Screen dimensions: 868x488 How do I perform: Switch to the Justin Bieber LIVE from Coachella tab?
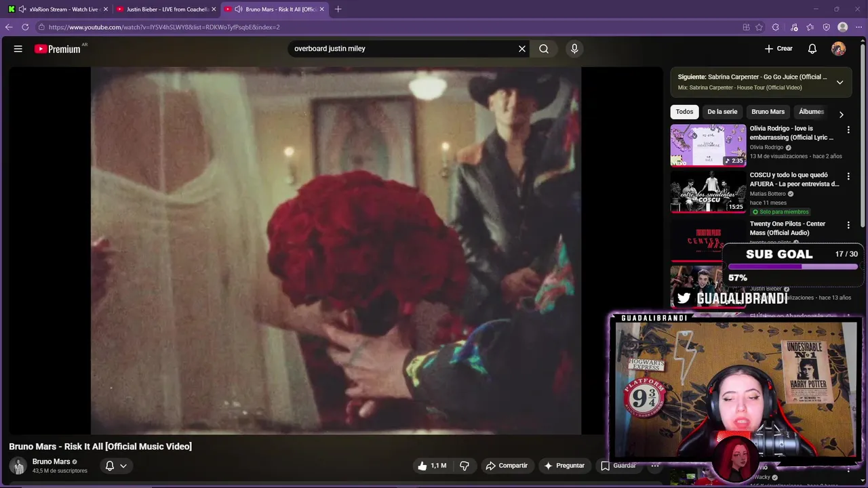pos(167,9)
